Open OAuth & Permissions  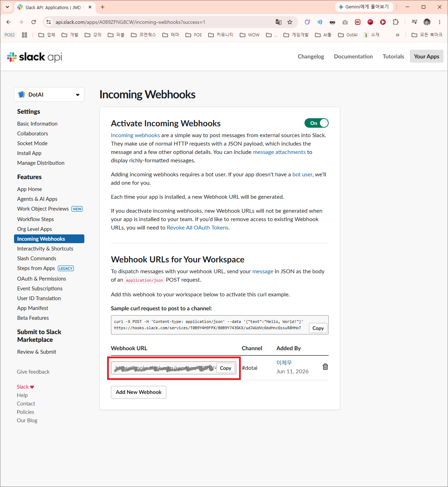[42, 279]
